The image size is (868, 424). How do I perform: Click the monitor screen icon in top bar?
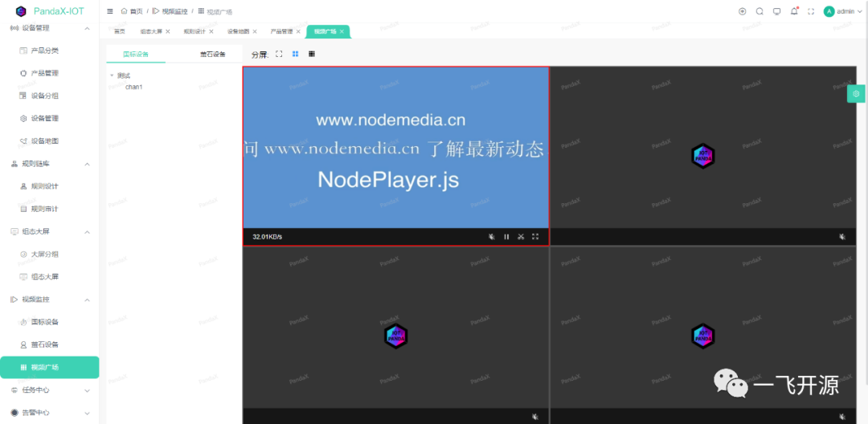coord(776,11)
